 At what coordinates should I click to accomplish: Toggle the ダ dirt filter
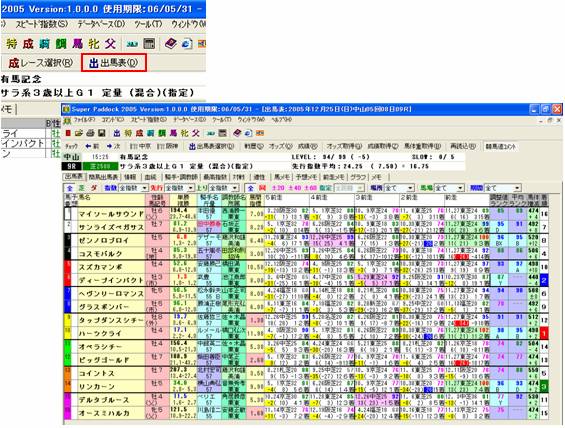[93, 188]
